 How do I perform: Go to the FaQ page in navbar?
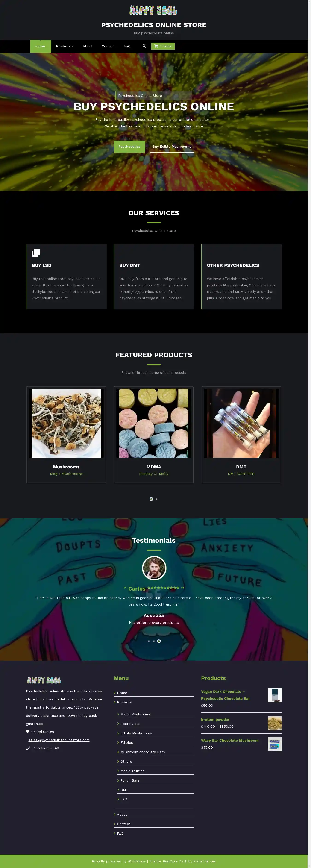tap(127, 46)
